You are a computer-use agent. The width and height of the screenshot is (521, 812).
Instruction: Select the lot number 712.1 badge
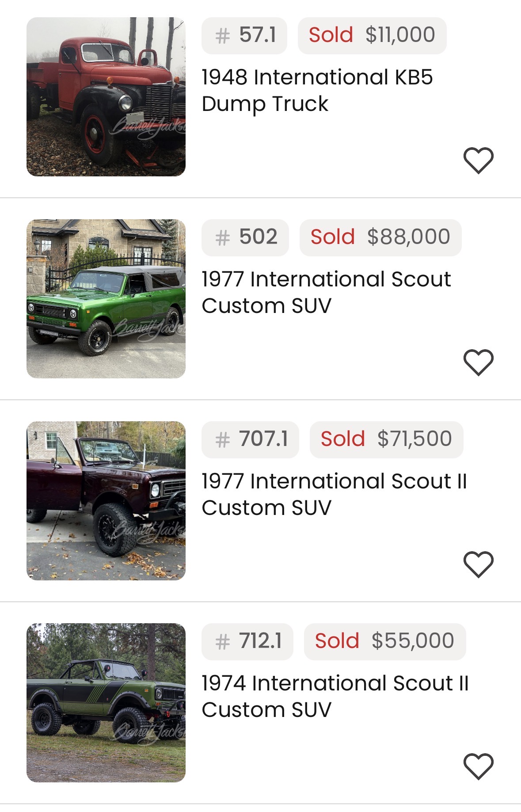click(x=247, y=641)
